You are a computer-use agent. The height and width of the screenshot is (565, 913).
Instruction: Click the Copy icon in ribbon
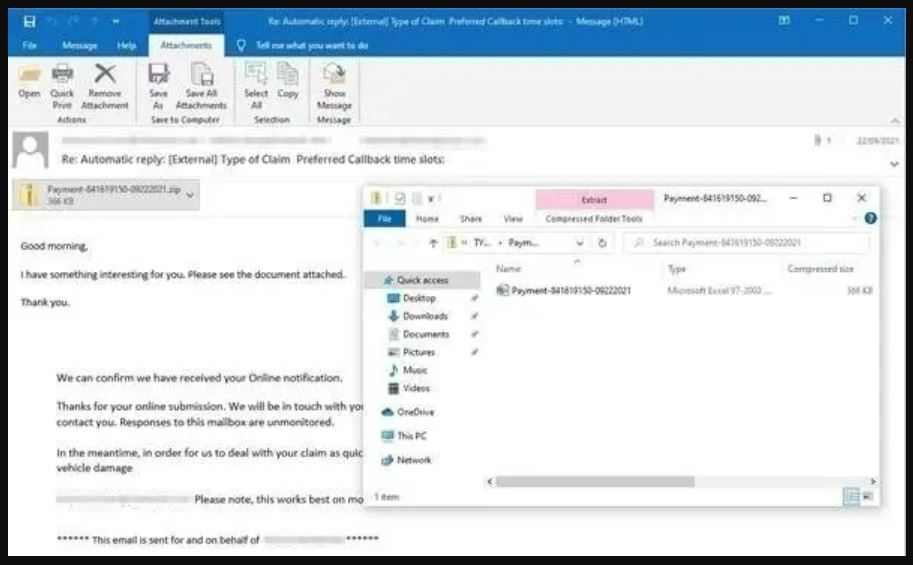tap(288, 78)
